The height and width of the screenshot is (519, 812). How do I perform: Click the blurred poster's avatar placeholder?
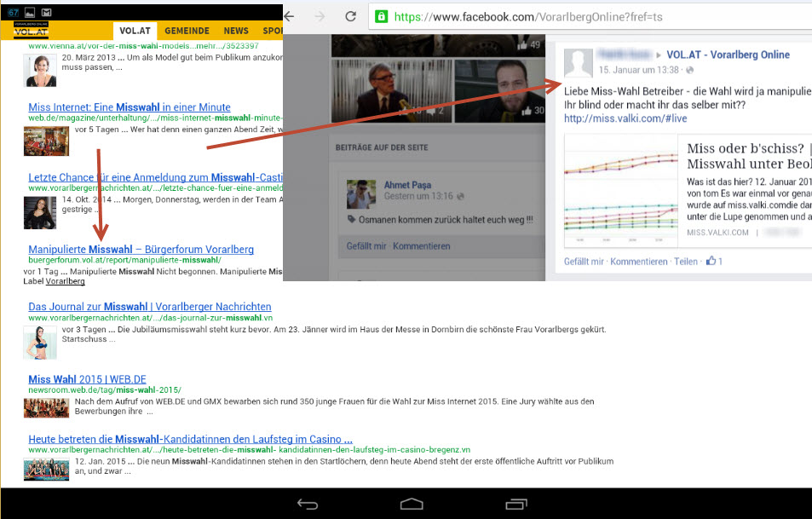578,63
